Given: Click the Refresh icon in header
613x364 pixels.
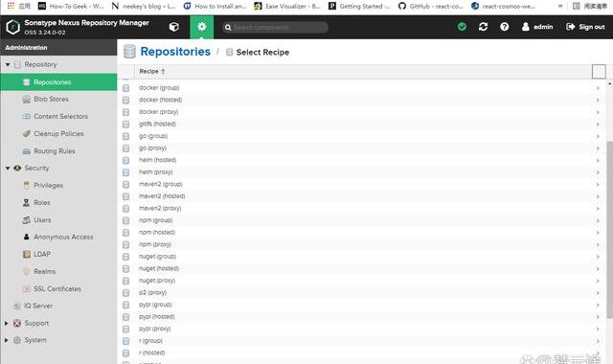Looking at the screenshot, I should tap(483, 27).
